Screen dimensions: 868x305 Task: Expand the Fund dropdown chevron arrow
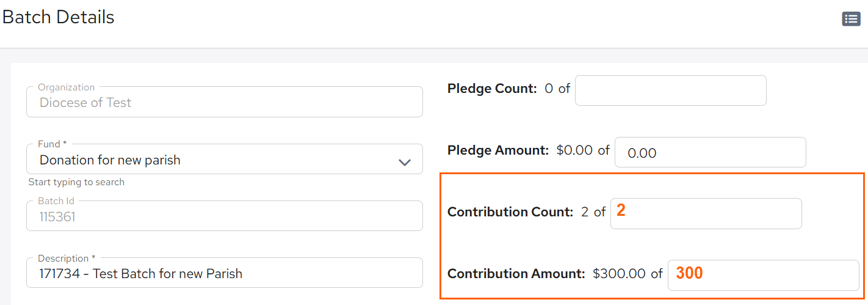(404, 162)
